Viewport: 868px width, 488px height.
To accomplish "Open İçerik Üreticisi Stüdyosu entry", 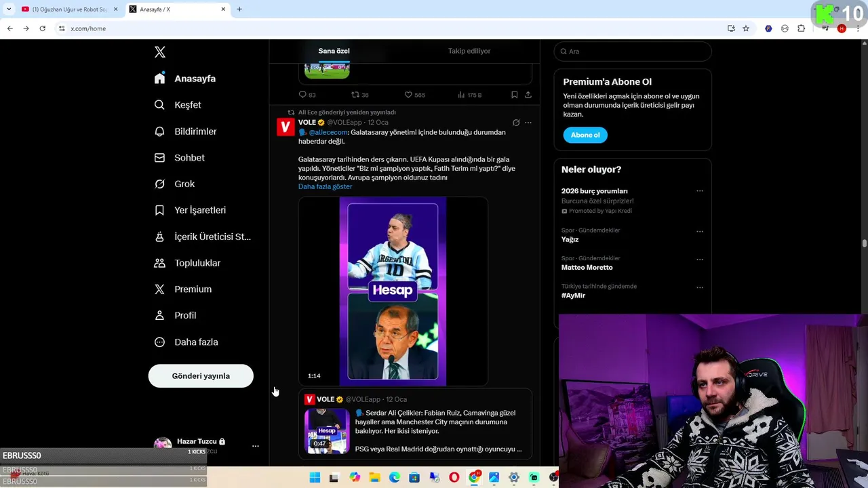I will 202,237.
